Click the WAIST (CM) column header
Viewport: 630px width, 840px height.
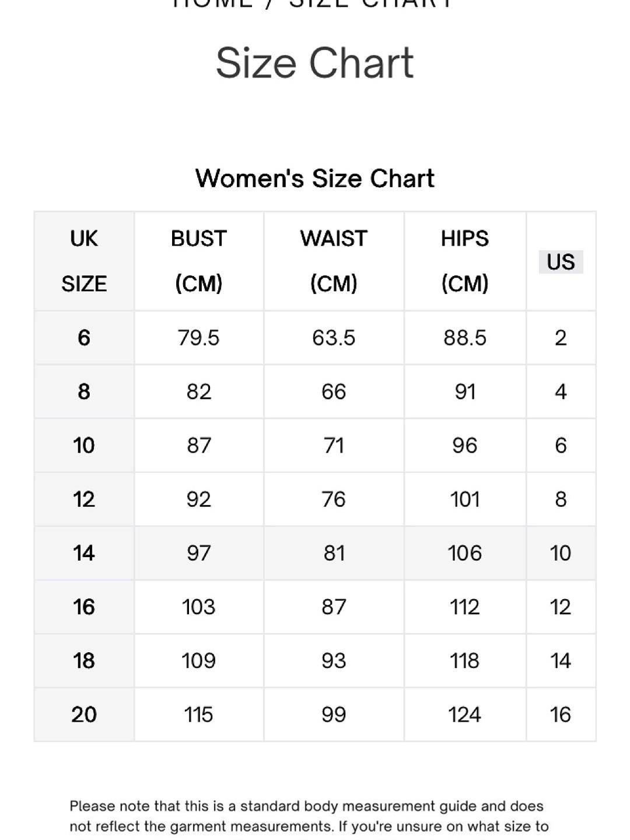click(x=334, y=261)
